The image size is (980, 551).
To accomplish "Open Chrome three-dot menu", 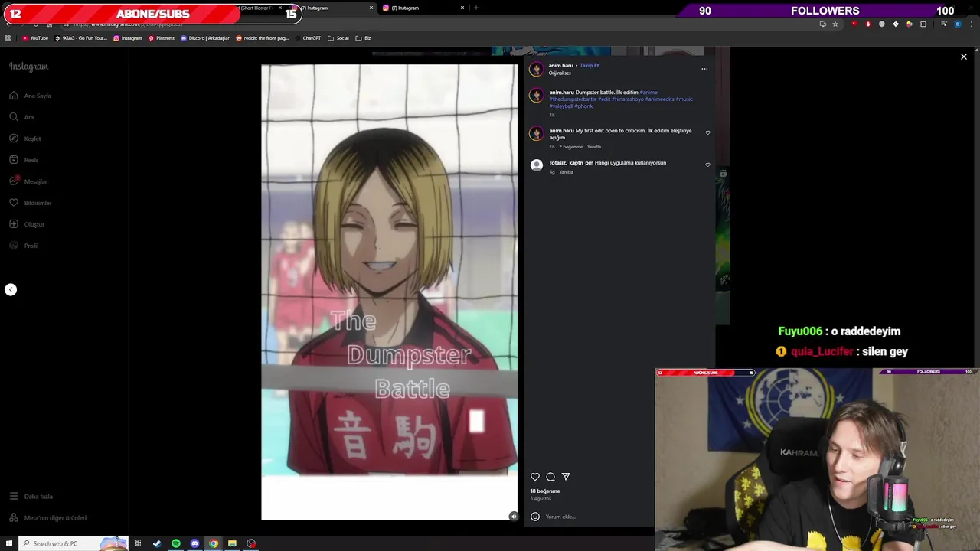I will [971, 24].
